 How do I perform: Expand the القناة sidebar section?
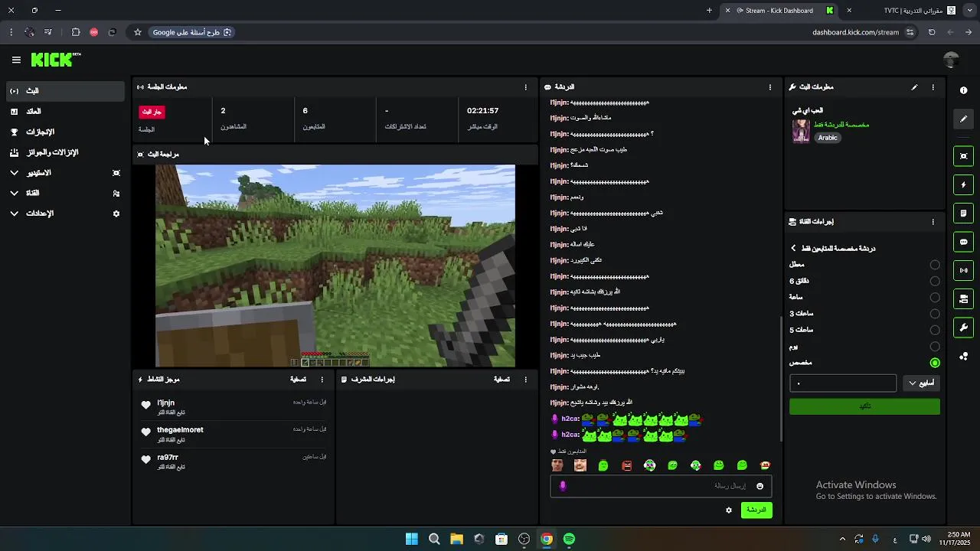point(64,193)
